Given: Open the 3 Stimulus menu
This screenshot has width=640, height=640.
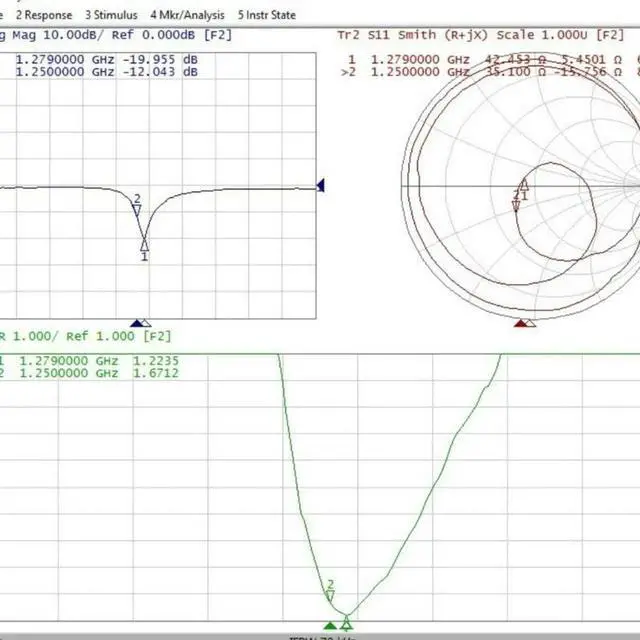Looking at the screenshot, I should (111, 15).
